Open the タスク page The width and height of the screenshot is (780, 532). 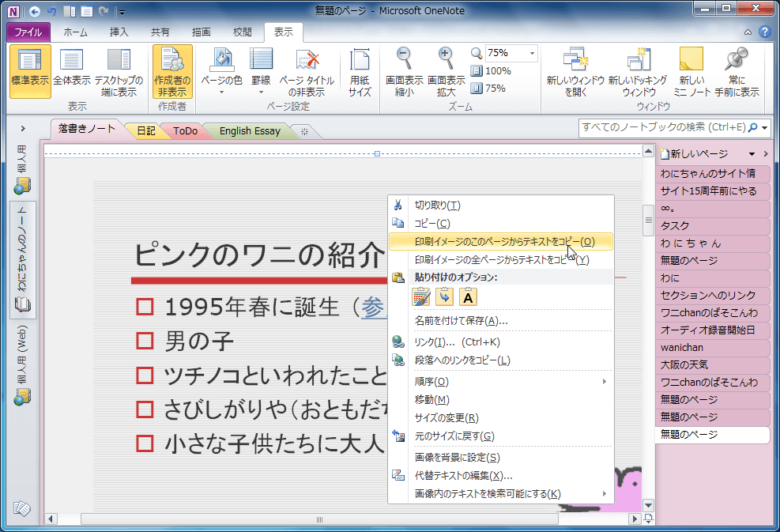coord(712,226)
